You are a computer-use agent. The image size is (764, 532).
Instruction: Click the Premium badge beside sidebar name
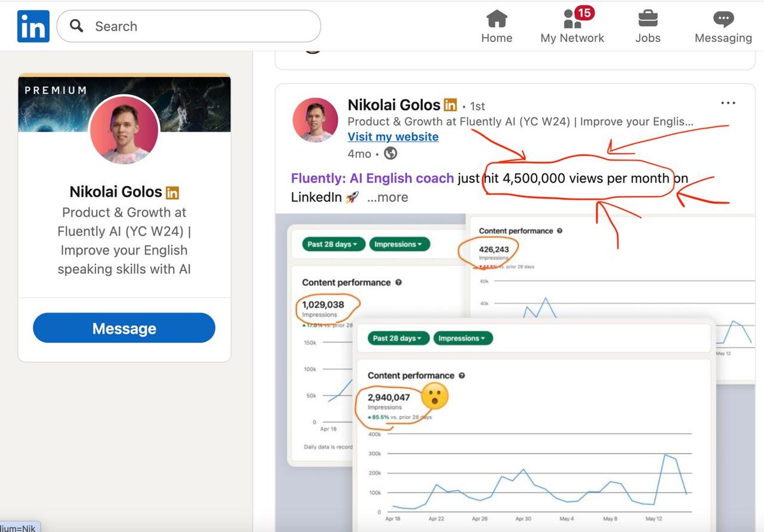[173, 192]
